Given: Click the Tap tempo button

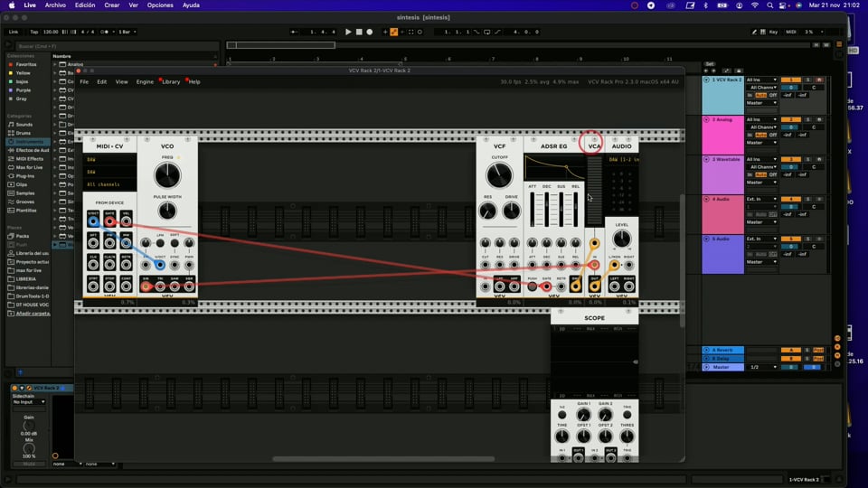Looking at the screenshot, I should [33, 33].
